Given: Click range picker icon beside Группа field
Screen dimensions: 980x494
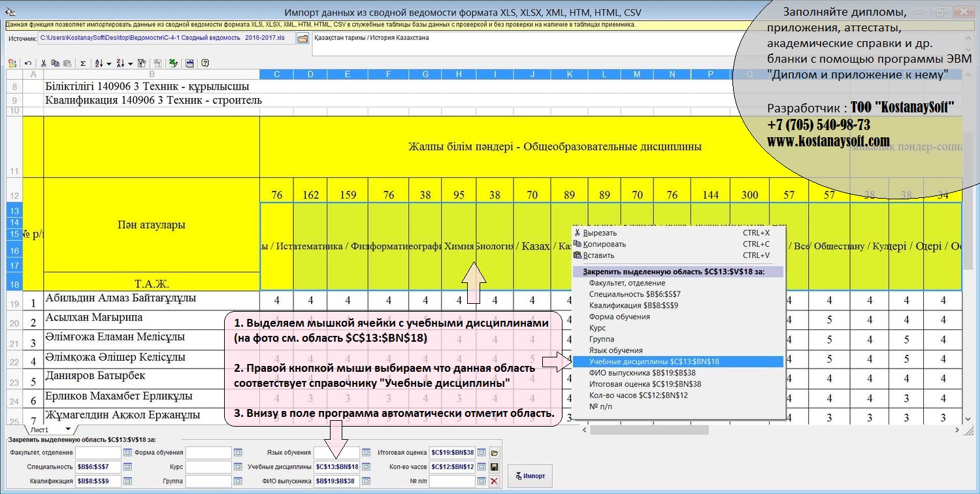Looking at the screenshot, I should tap(238, 481).
